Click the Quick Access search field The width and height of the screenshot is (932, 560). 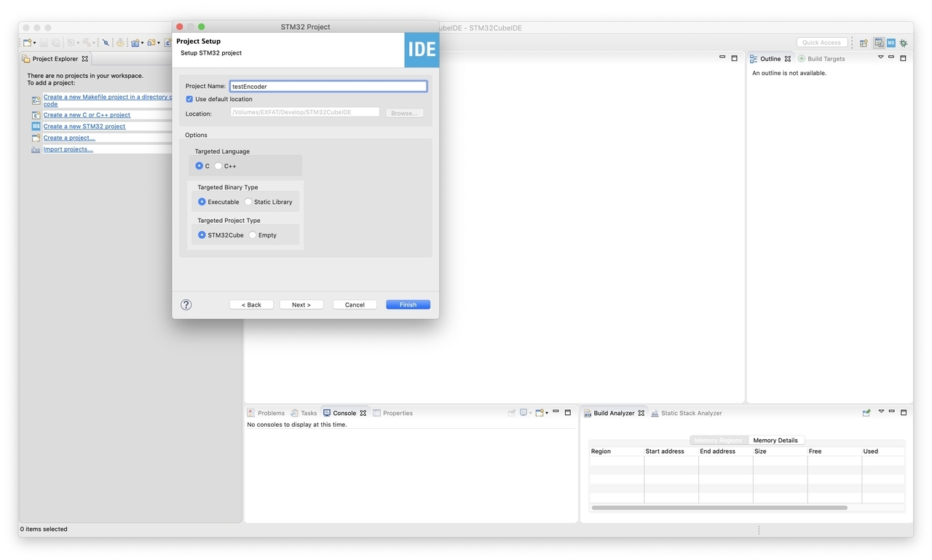tap(822, 42)
